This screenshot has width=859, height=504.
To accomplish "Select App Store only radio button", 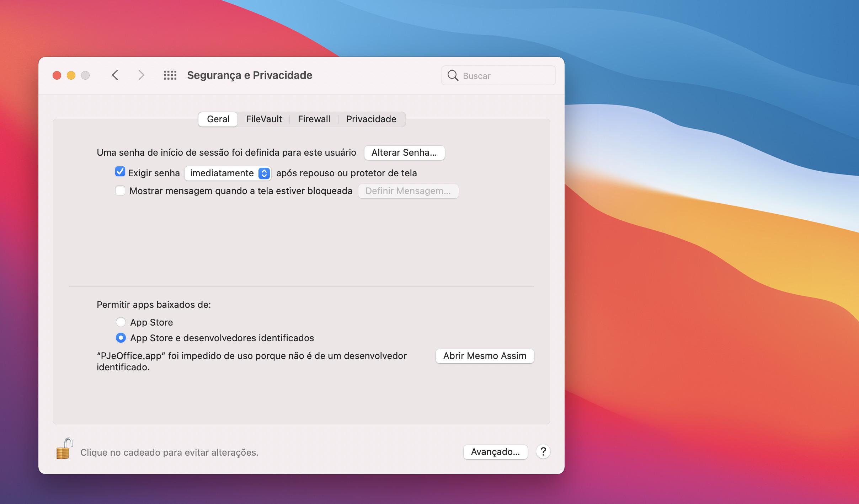I will pos(120,322).
